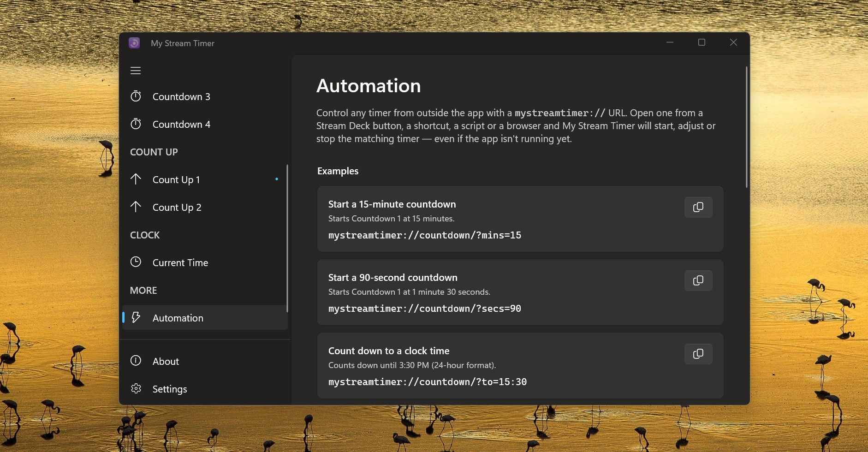
Task: Click the info circle icon beside About
Action: coord(136,361)
